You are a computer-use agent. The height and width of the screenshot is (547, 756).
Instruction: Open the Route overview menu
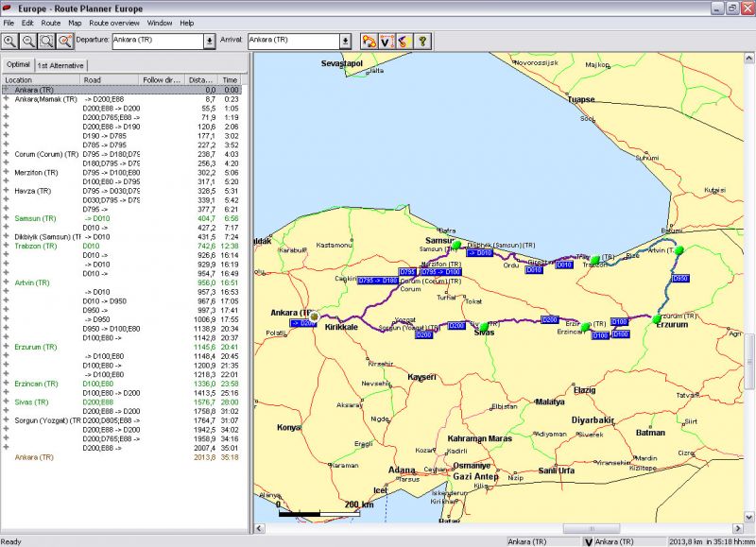[114, 22]
